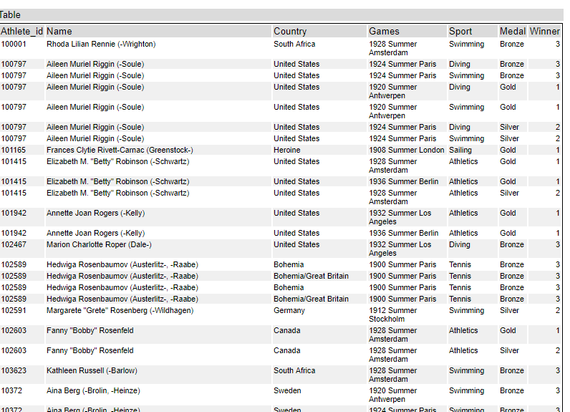The image size is (570, 412).
Task: Click the Sport column header
Action: [473, 32]
